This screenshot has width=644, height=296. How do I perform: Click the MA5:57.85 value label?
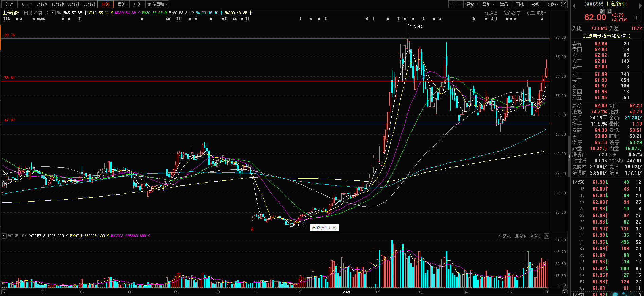tap(73, 13)
